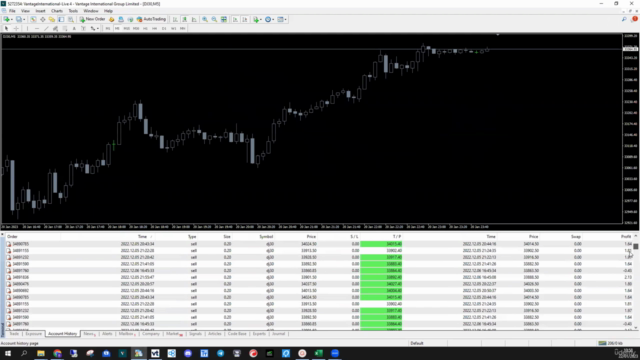
Task: Click the New Order button
Action: click(93, 19)
